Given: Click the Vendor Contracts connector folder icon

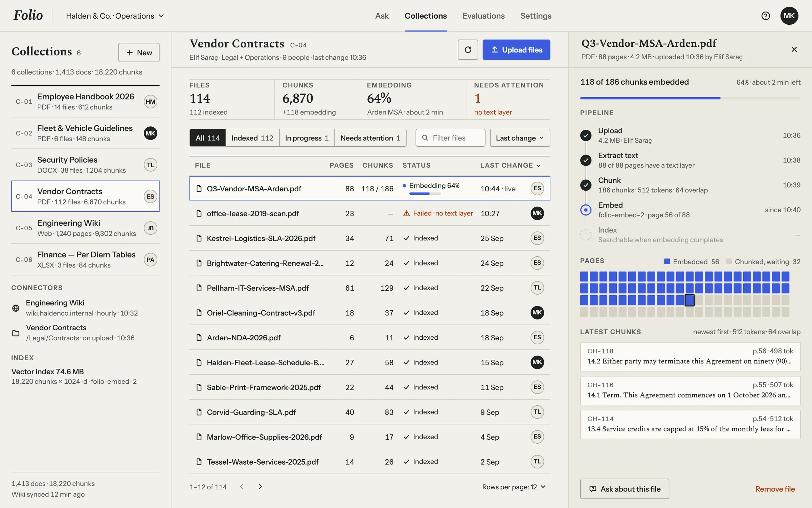Looking at the screenshot, I should pos(16,333).
